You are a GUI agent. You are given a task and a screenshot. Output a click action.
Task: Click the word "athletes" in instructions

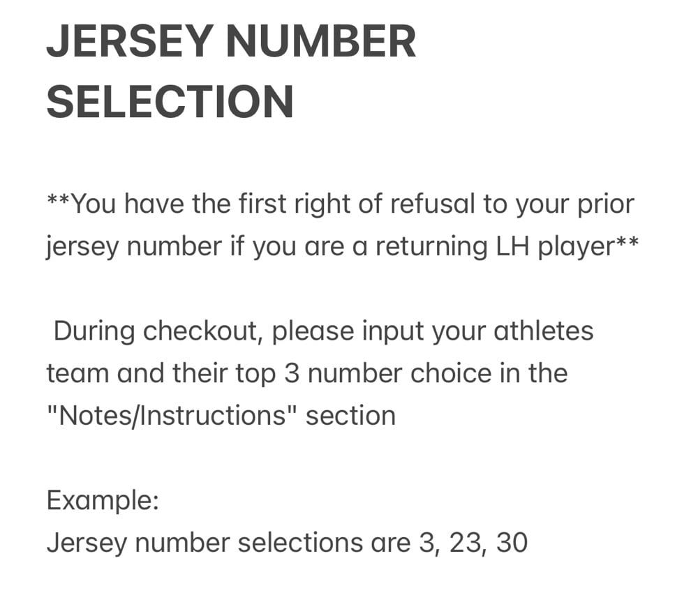click(x=544, y=331)
